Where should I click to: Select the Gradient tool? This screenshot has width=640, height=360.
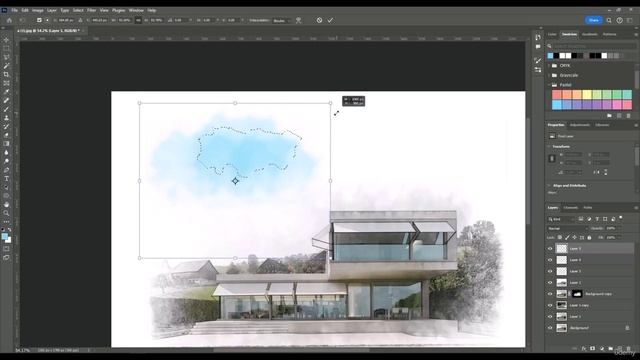(x=6, y=144)
